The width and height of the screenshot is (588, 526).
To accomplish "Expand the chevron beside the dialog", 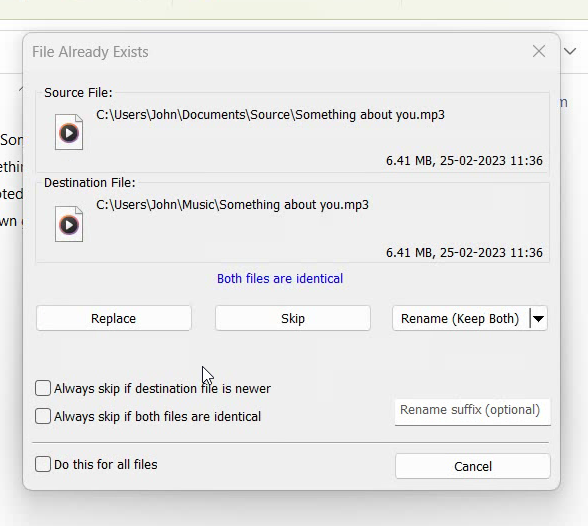I will pyautogui.click(x=570, y=51).
